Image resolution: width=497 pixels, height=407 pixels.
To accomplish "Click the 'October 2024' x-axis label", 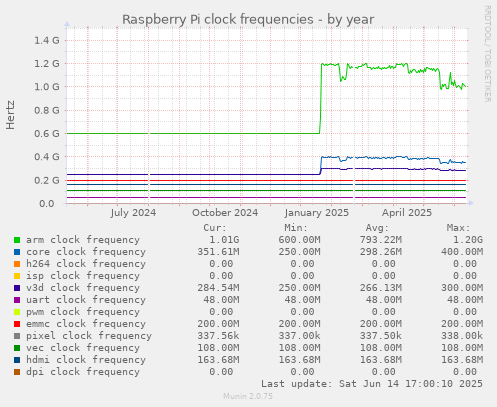I will coord(225,213).
